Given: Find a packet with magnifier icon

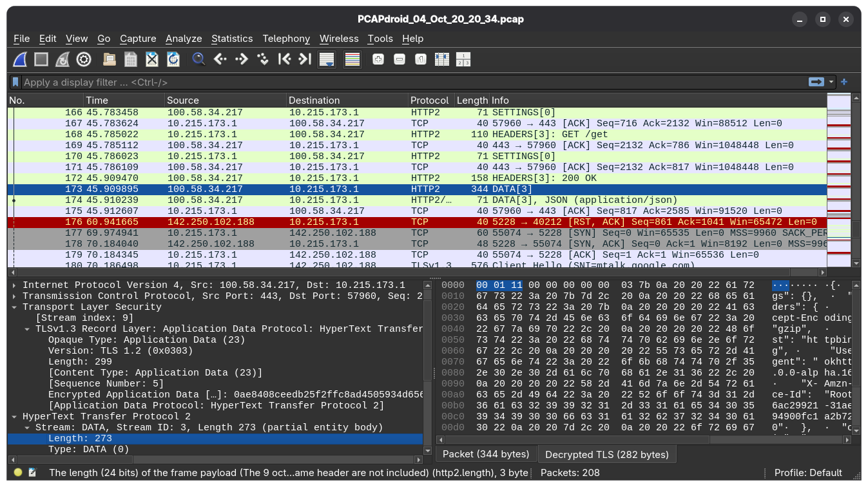Looking at the screenshot, I should [199, 59].
